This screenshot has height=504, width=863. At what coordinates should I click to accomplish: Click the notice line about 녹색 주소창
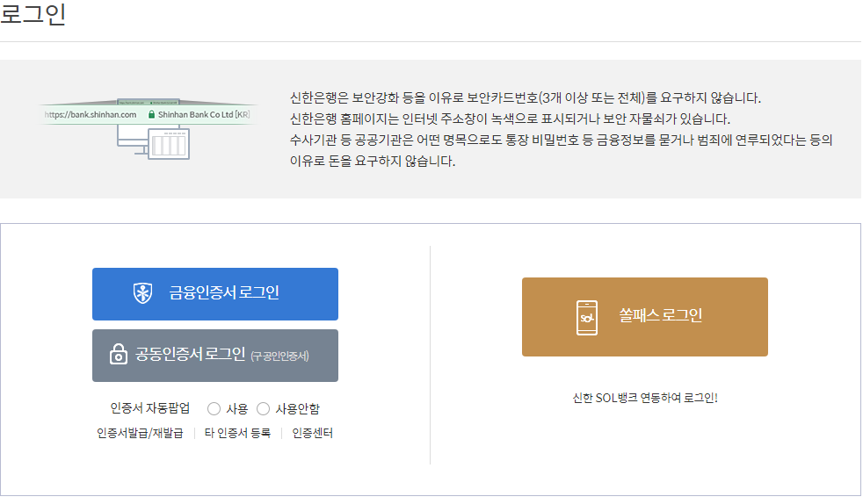click(510, 119)
